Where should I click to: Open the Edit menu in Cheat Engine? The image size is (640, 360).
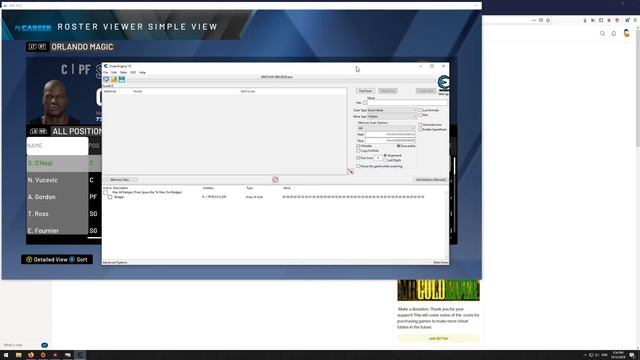[x=114, y=72]
